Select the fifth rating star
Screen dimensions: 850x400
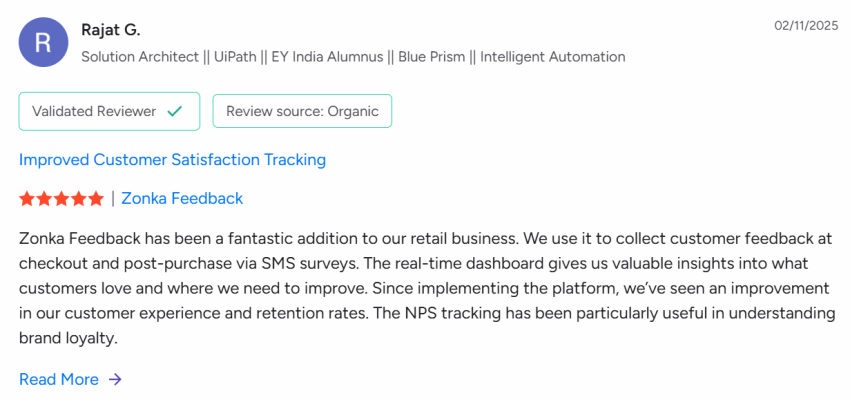pyautogui.click(x=95, y=198)
